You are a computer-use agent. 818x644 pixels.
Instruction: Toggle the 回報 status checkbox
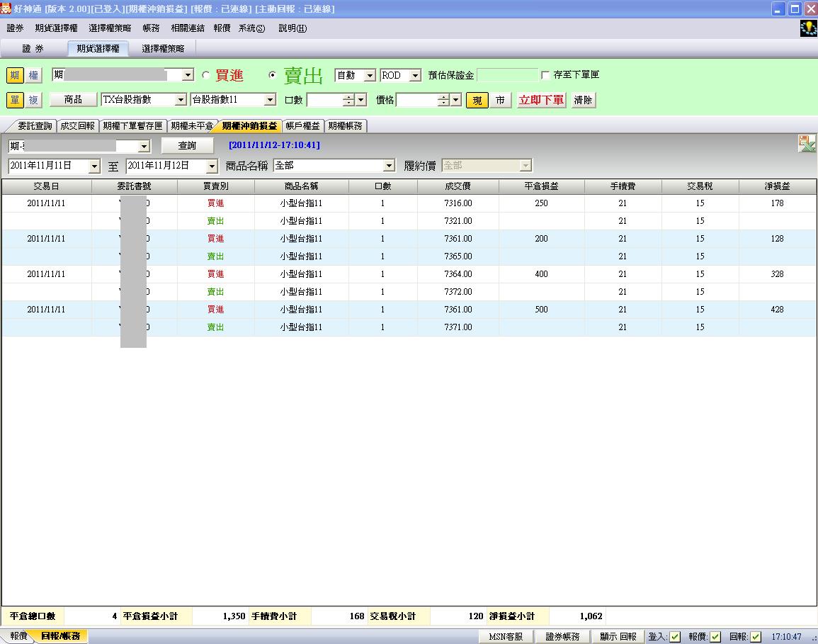pos(756,637)
